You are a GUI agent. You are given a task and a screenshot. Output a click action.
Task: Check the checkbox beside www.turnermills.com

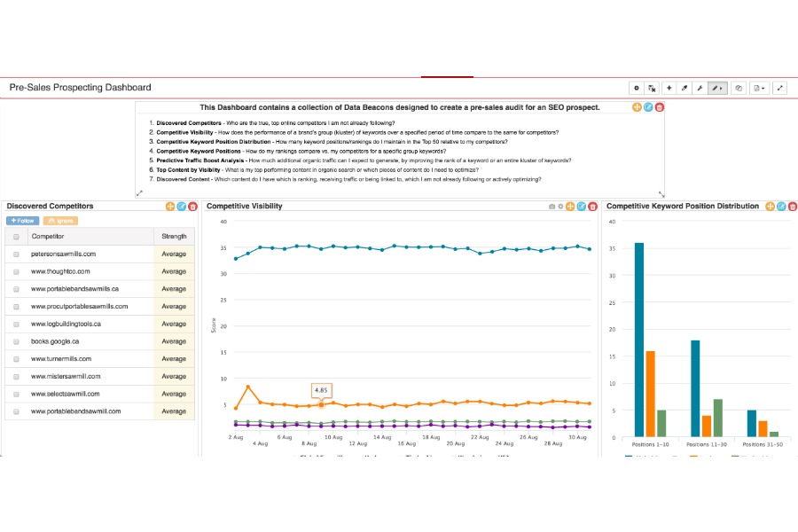[15, 359]
